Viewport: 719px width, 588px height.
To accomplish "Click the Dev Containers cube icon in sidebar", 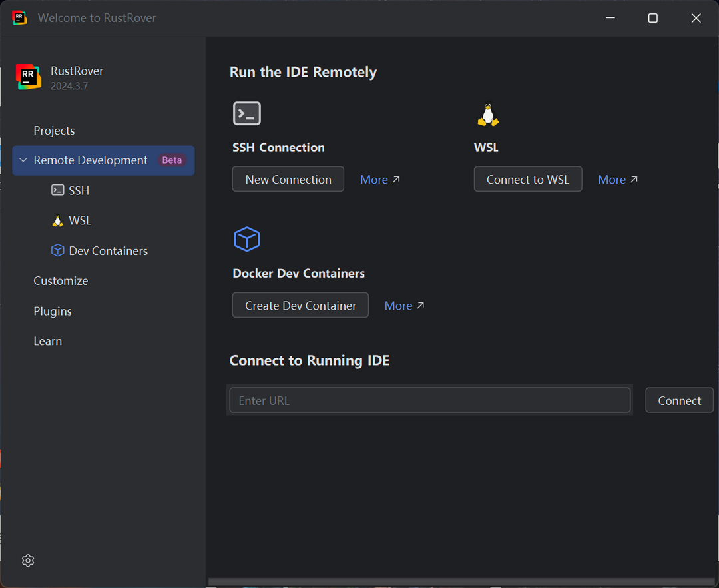I will (58, 251).
